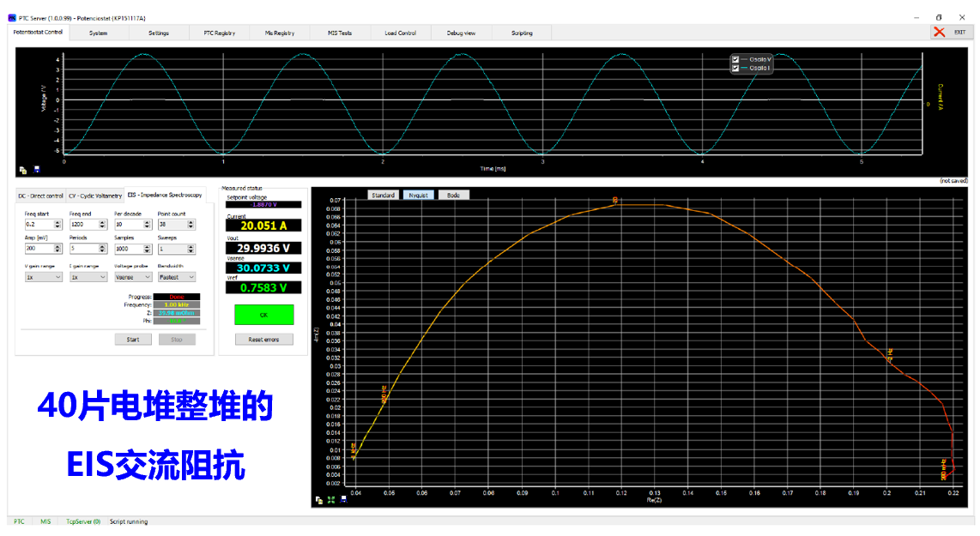
Task: Open the V gain range dropdown
Action: pos(43,277)
